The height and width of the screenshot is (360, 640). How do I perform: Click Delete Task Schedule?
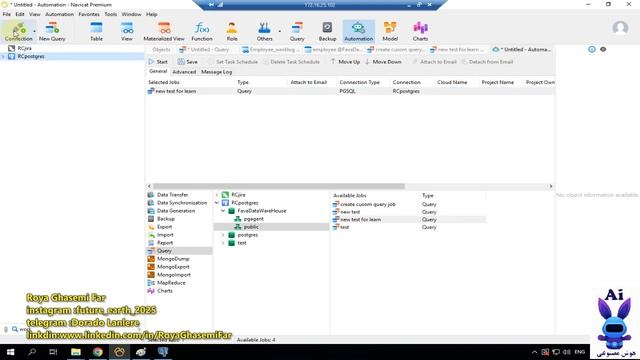pos(291,62)
